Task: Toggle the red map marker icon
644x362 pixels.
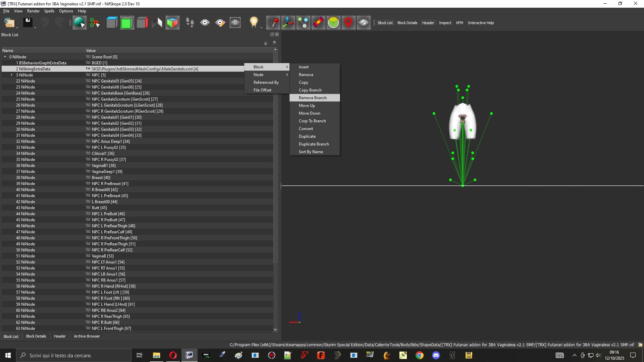Action: (x=348, y=23)
